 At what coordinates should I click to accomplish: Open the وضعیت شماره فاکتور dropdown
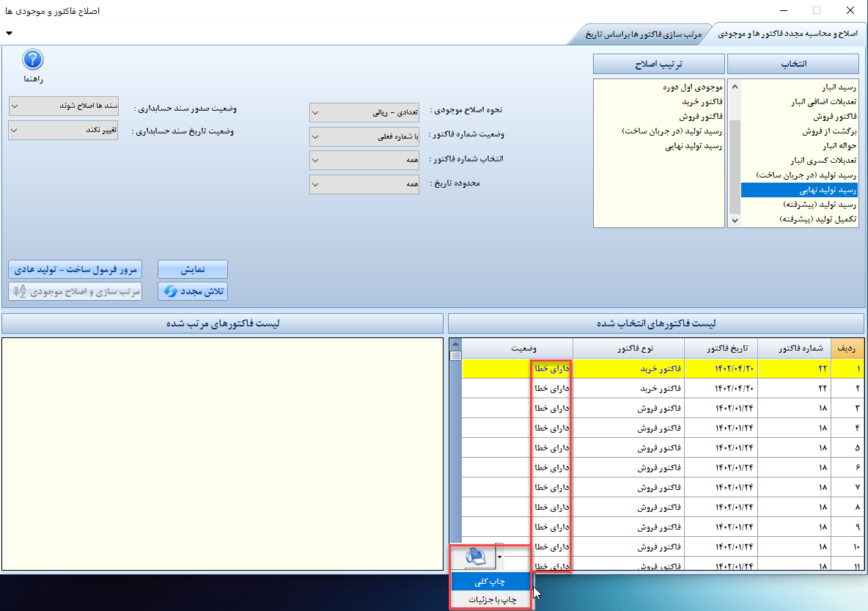[364, 137]
